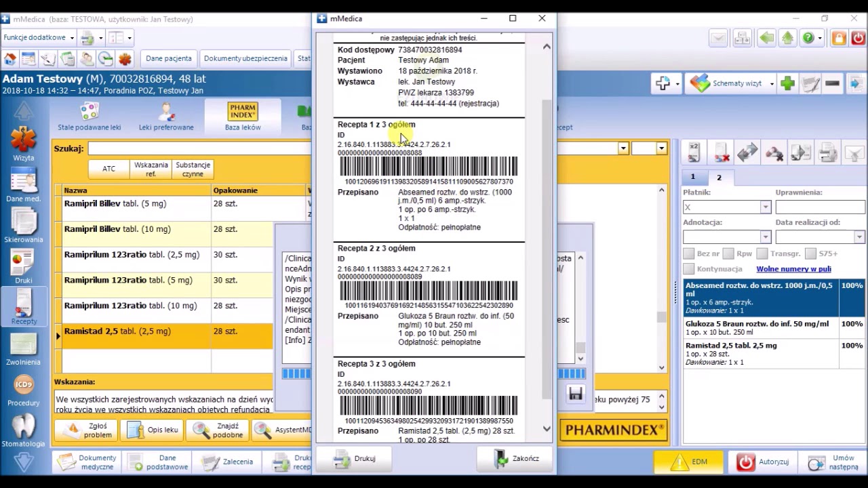Click the Zgłoś problem button
Viewport: 868px width, 488px height.
[x=87, y=430]
